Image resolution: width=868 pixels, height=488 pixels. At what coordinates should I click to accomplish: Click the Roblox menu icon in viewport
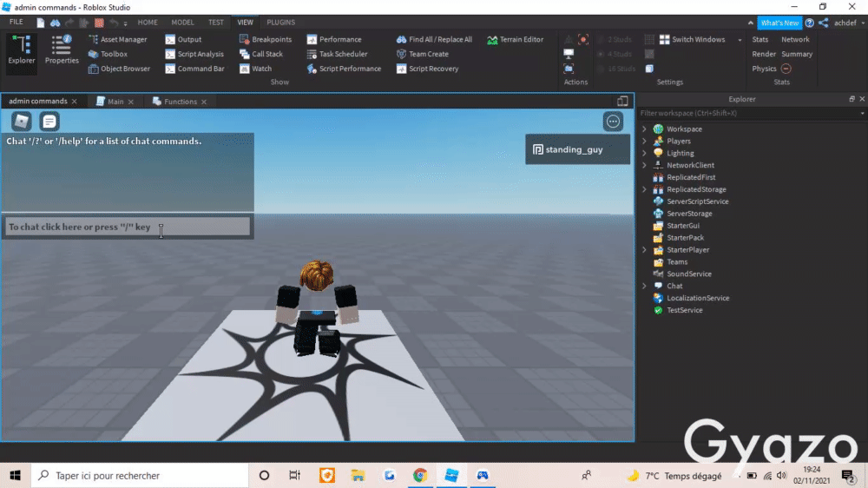click(22, 121)
